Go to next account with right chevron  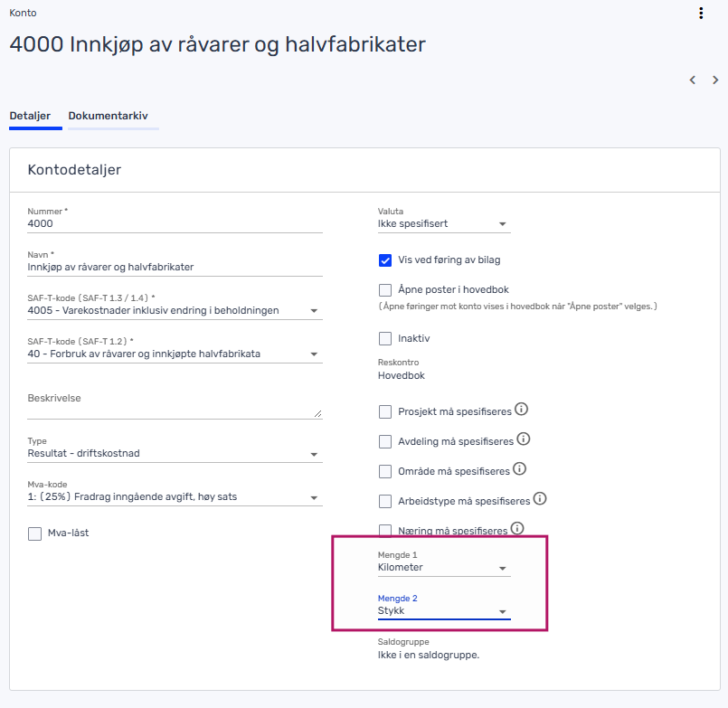(715, 80)
